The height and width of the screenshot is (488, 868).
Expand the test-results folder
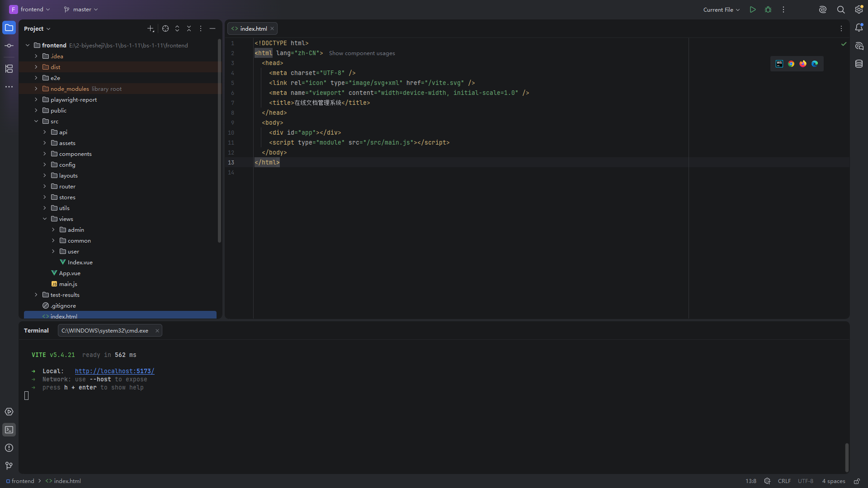pos(36,295)
